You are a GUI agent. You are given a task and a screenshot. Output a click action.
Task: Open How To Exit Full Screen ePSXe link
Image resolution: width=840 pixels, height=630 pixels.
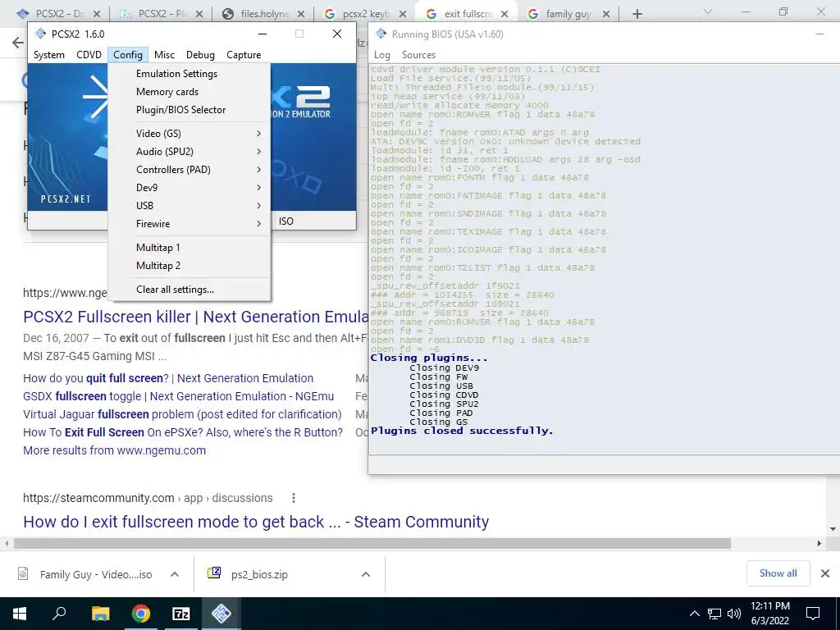pos(183,432)
